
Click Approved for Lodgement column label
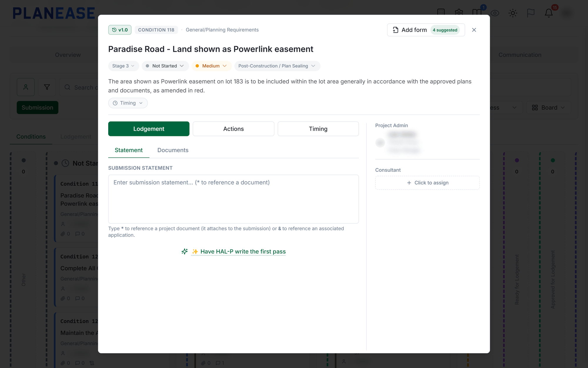coord(553,279)
